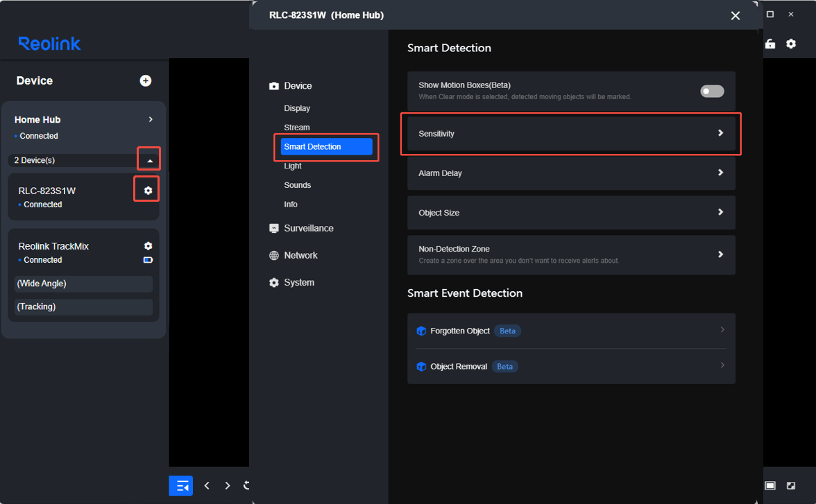Click Connected status under Home Hub
816x504 pixels.
(x=39, y=136)
